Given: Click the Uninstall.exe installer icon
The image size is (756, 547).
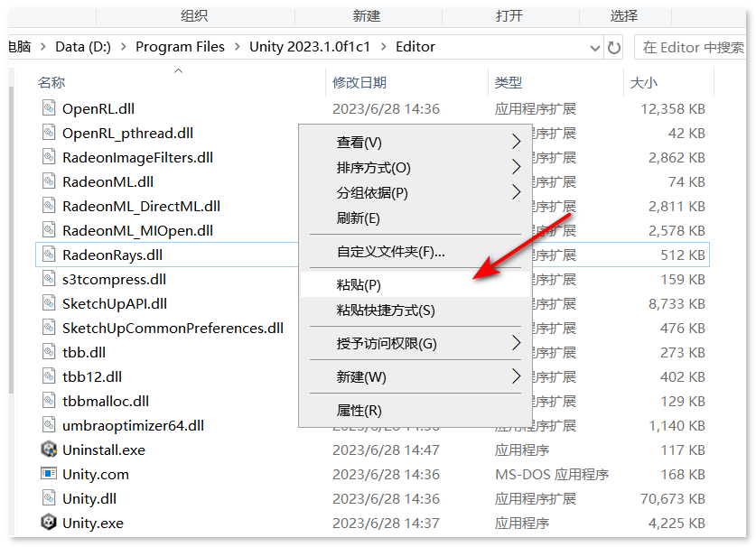Looking at the screenshot, I should coord(49,450).
